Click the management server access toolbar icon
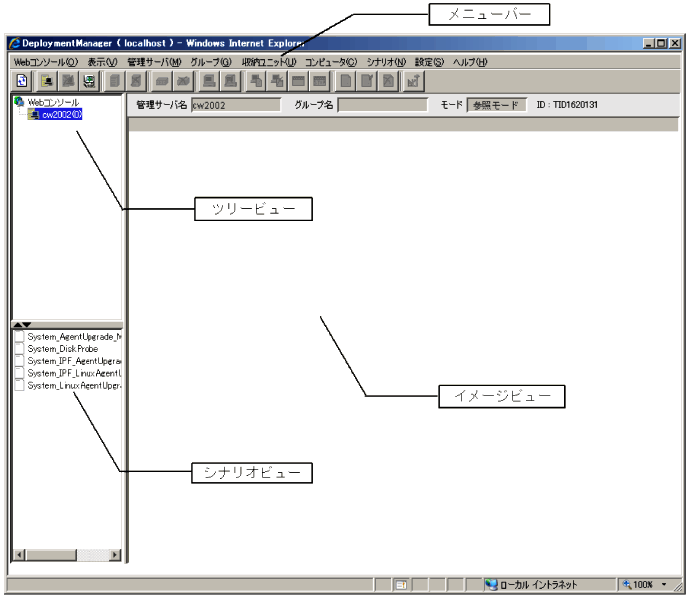Image resolution: width=688 pixels, height=597 pixels. coord(90,81)
